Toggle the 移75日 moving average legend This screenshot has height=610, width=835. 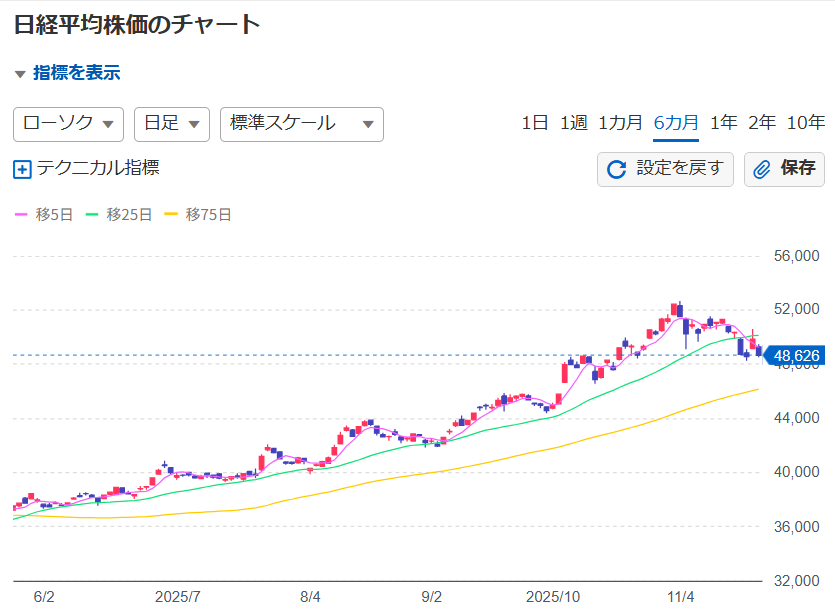coord(197,214)
